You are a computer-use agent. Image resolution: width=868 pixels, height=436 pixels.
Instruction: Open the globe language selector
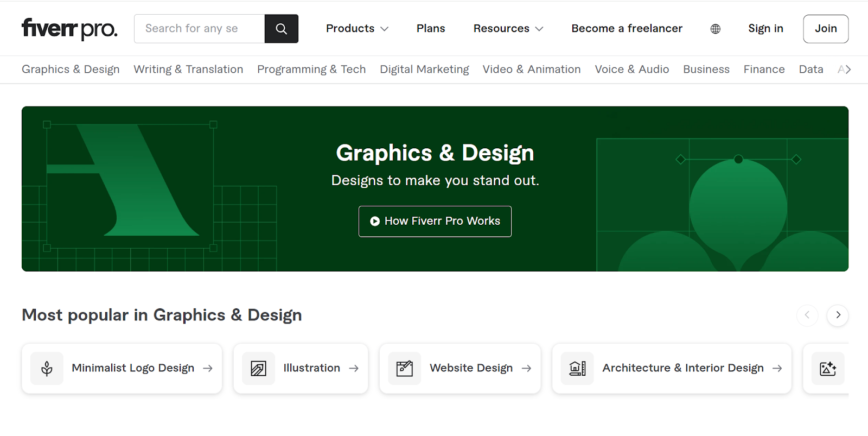716,29
